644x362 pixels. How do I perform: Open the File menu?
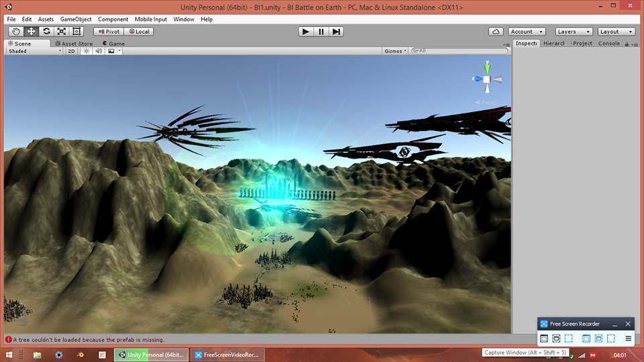11,19
